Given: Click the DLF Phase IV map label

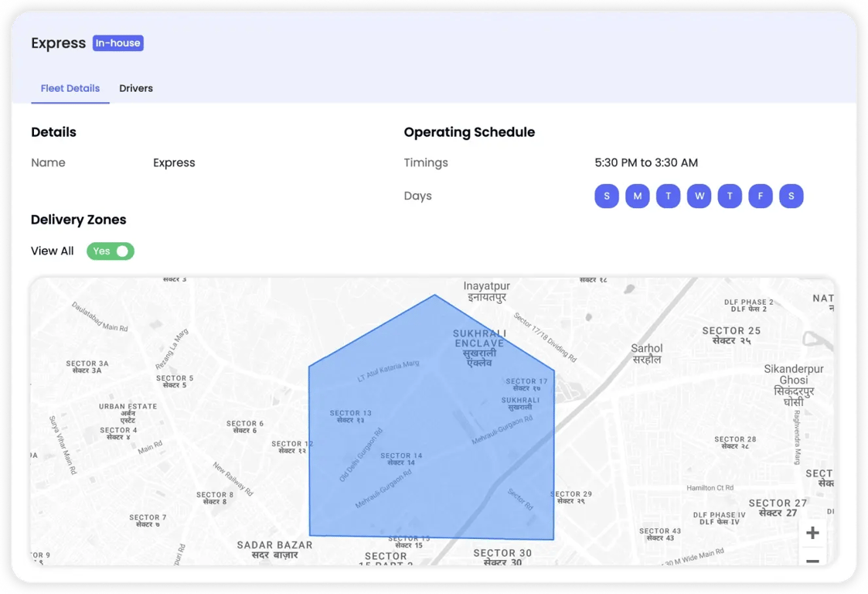Looking at the screenshot, I should tap(719, 518).
